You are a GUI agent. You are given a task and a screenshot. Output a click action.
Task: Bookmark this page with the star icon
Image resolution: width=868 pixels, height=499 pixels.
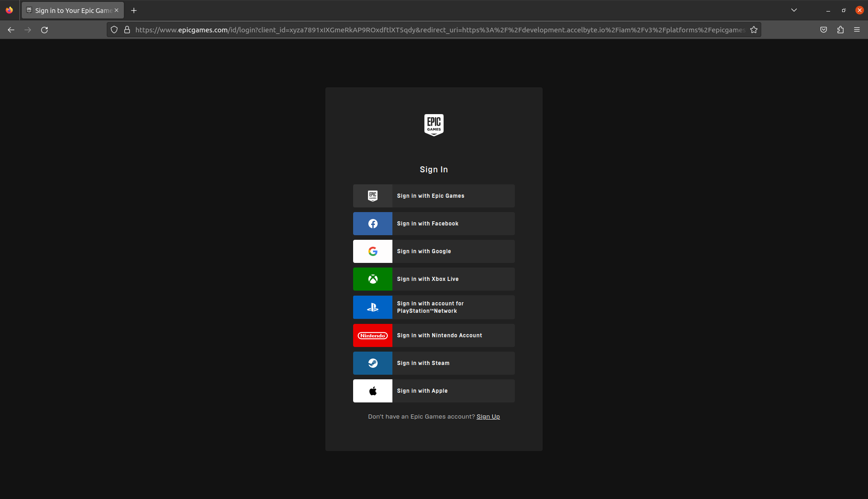point(754,30)
